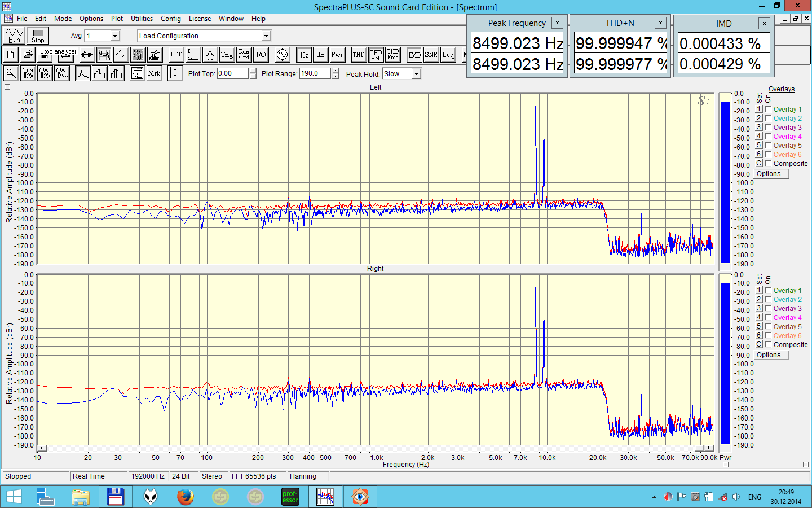The image size is (812, 508).
Task: Switch to bar graph plot style
Action: [117, 73]
